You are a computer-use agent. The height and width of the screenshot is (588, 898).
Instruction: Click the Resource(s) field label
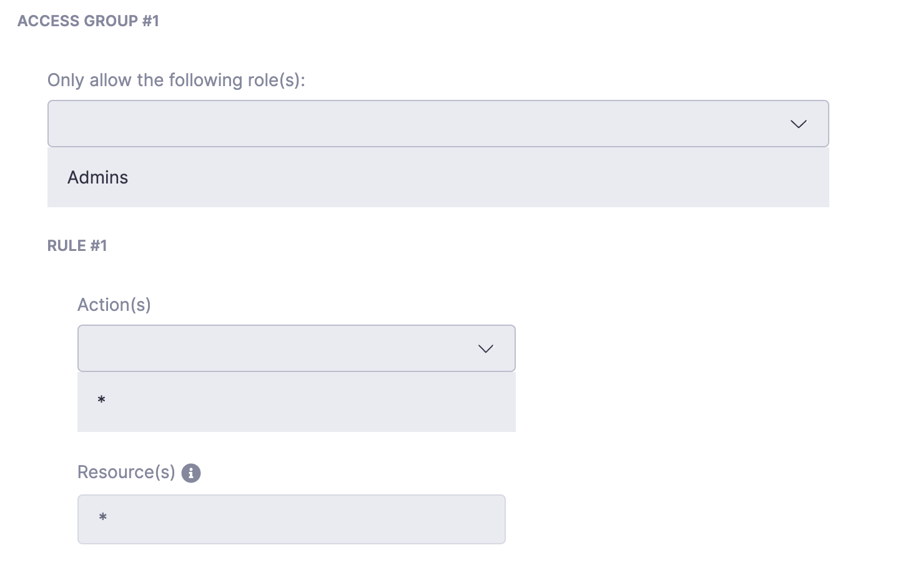(x=126, y=473)
